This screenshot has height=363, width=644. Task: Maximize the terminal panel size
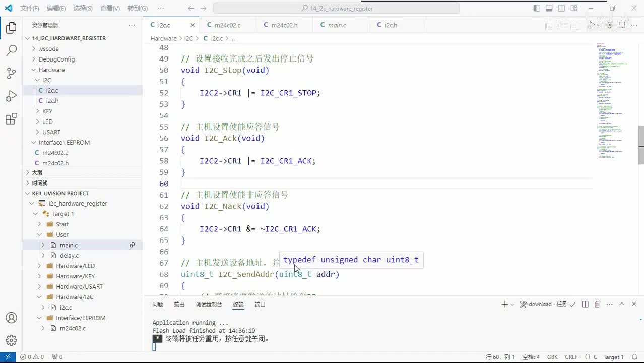[x=622, y=304]
